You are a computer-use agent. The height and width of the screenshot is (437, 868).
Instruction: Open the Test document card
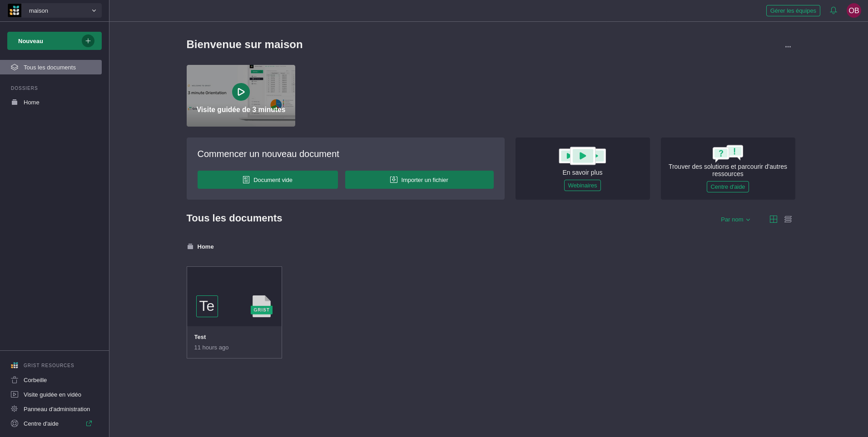coord(234,312)
